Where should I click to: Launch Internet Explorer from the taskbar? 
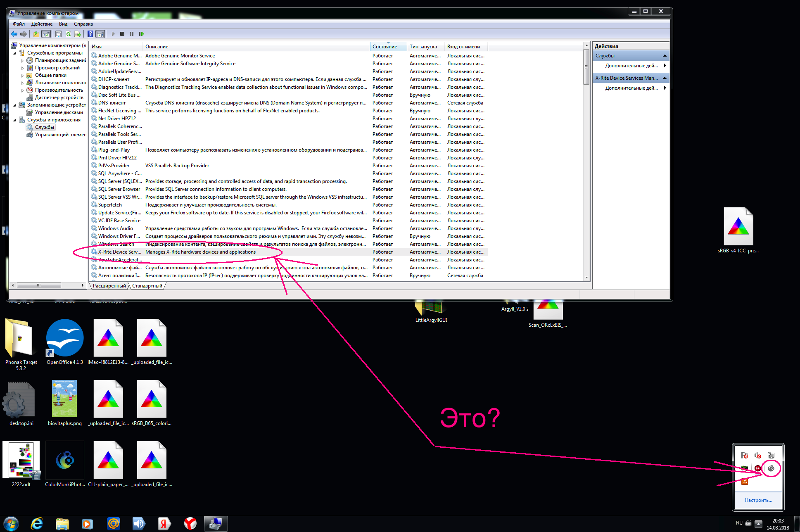pos(37,524)
